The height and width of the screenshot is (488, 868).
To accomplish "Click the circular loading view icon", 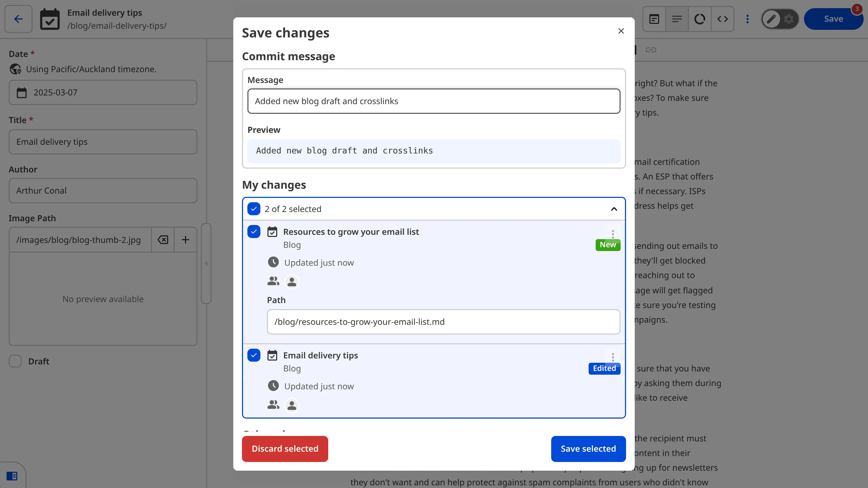I will pyautogui.click(x=700, y=19).
